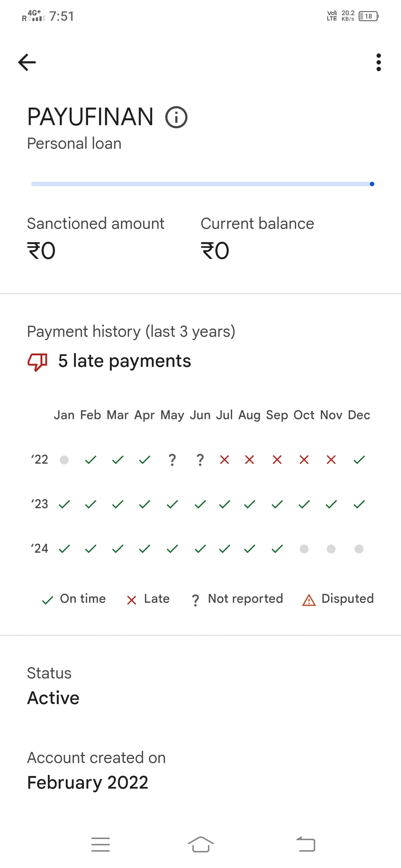Tap the info icon beside PAYUFINAN

[176, 117]
